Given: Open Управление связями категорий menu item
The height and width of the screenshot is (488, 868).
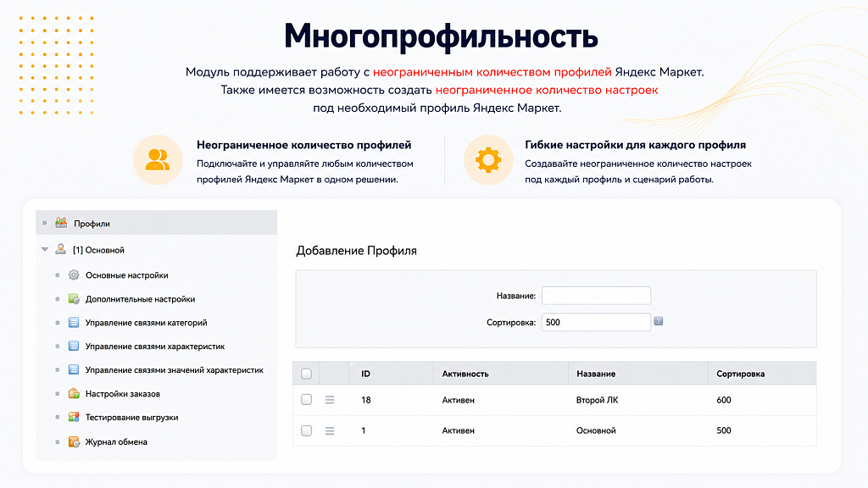Looking at the screenshot, I should tap(146, 323).
